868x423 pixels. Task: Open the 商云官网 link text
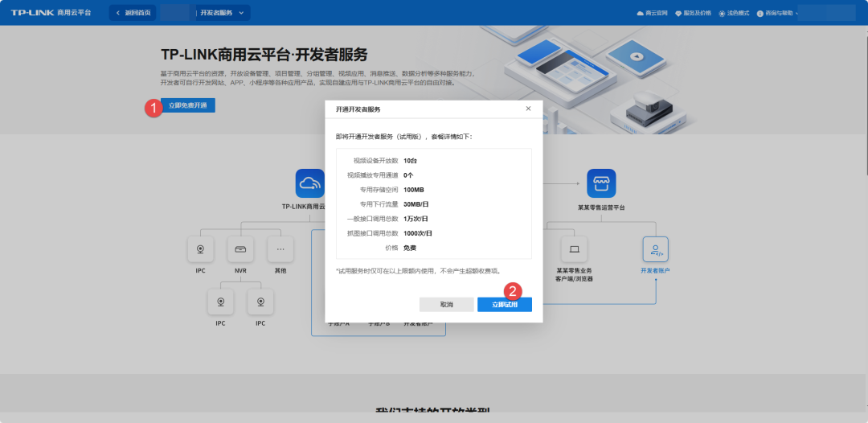[657, 13]
